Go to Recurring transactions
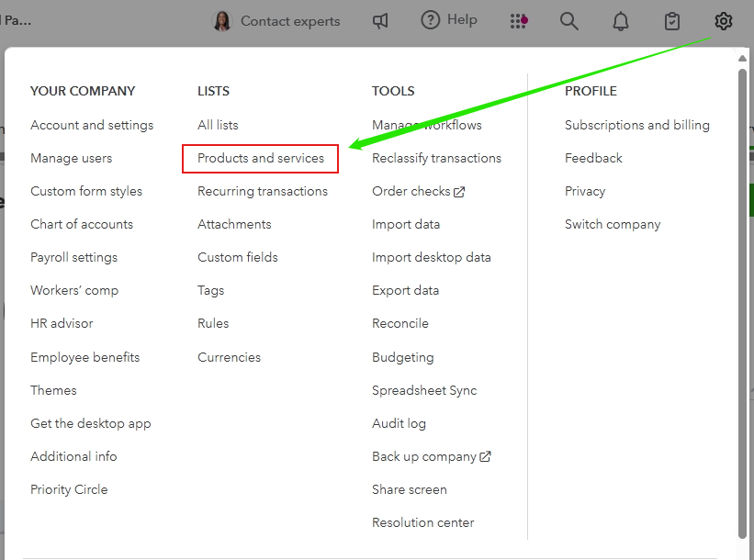The image size is (754, 560). click(x=263, y=191)
